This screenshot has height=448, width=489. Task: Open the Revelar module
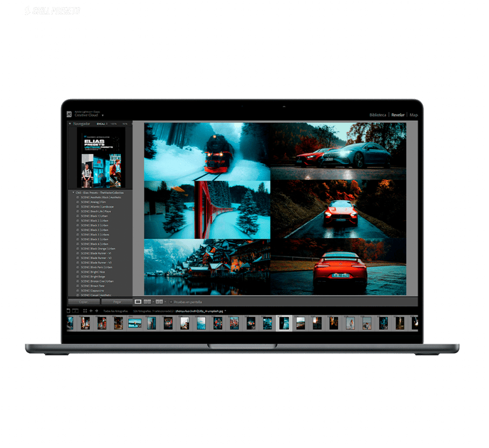[399, 115]
